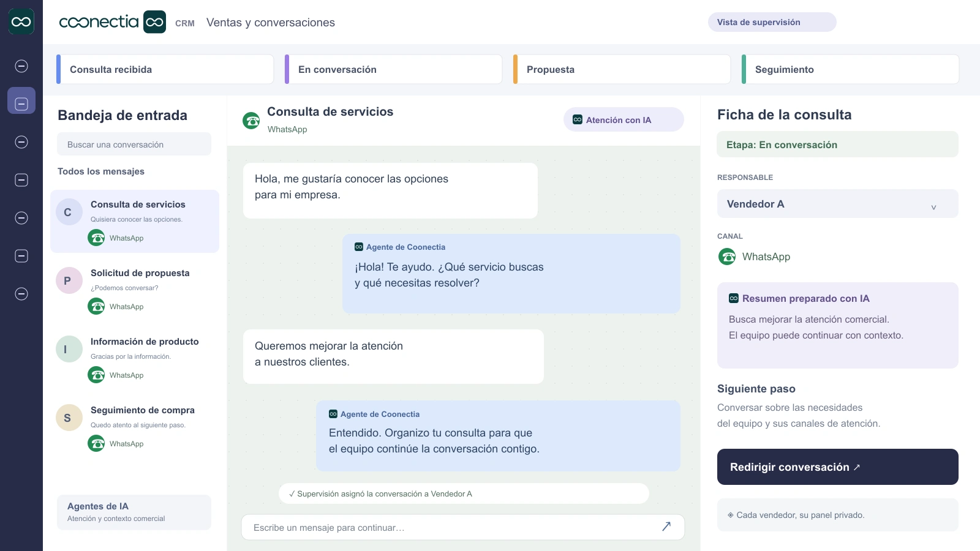Open the Vendedor A responsable dropdown
Viewport: 980px width, 551px height.
[x=837, y=204]
